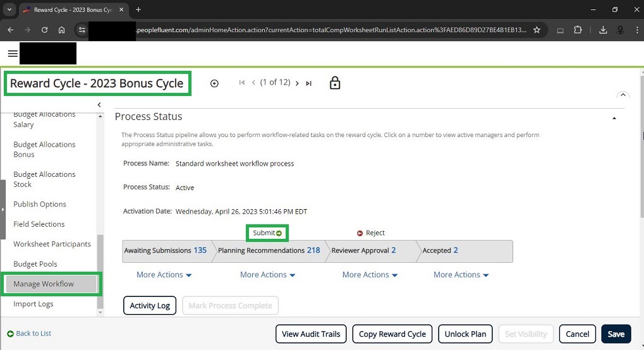Viewport: 644px width, 350px height.
Task: Click the Submit workflow action
Action: coord(267,233)
